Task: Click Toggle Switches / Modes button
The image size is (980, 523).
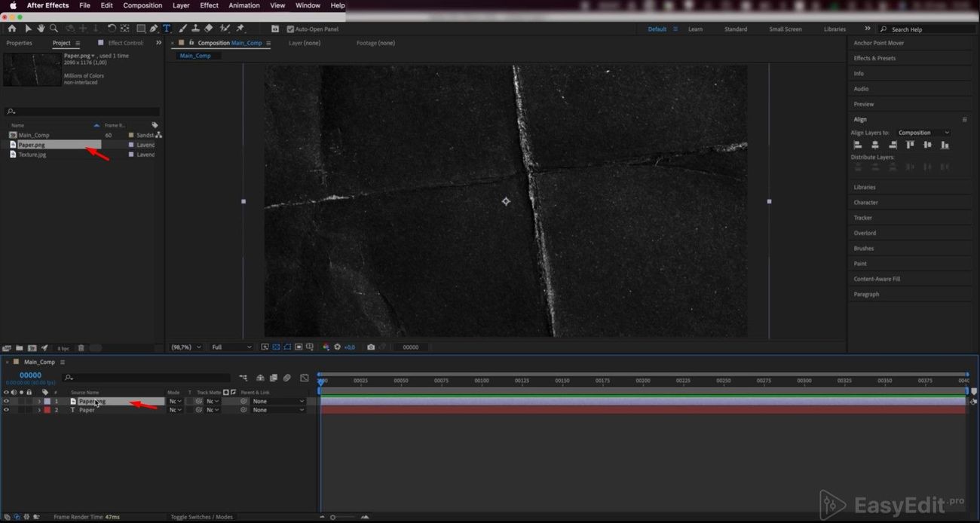Action: (x=201, y=517)
